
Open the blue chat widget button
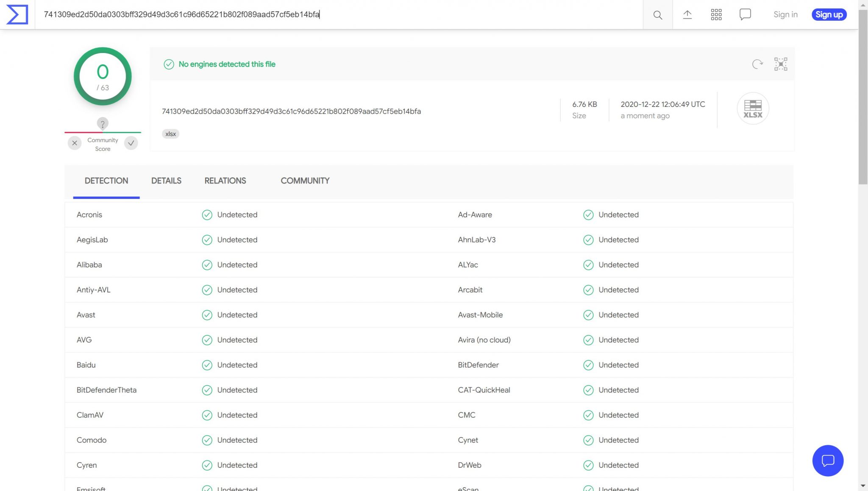tap(828, 460)
